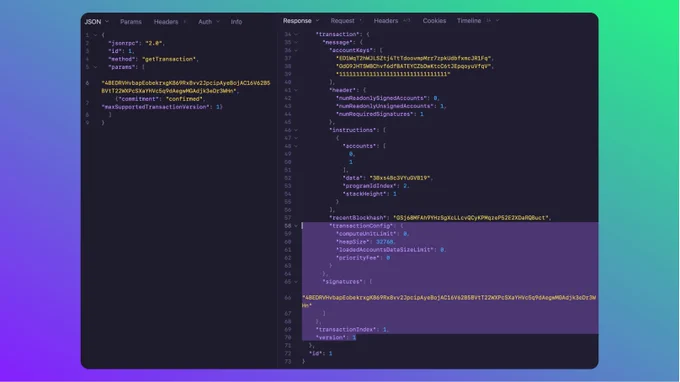Click the "id": 1 line at response line 72
Viewport: 680px width, 382px height.
click(320, 353)
